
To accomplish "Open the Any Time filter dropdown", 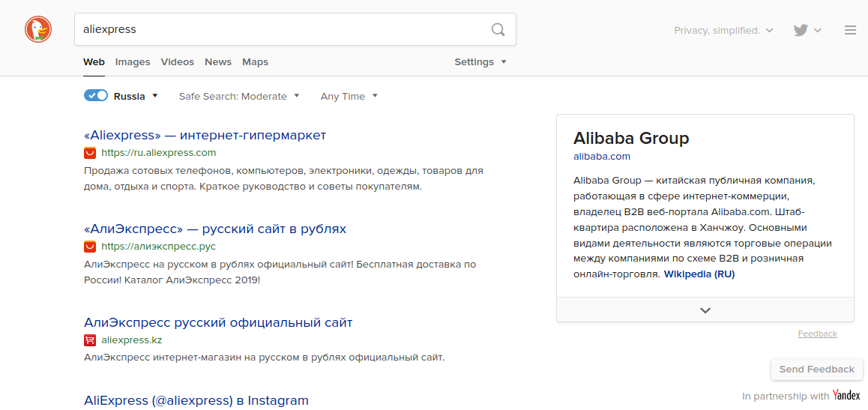I will click(349, 96).
